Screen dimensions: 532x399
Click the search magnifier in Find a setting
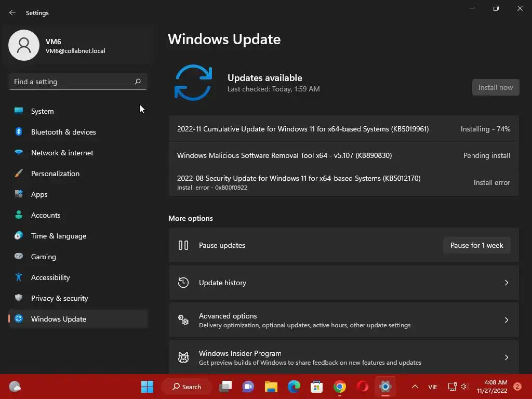(x=137, y=82)
